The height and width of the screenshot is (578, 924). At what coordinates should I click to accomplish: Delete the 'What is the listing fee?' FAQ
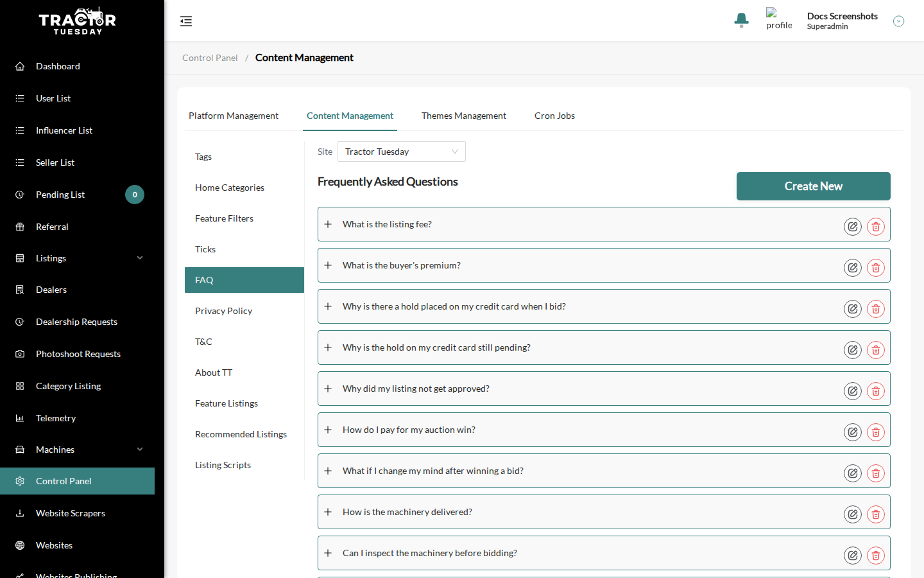tap(876, 227)
